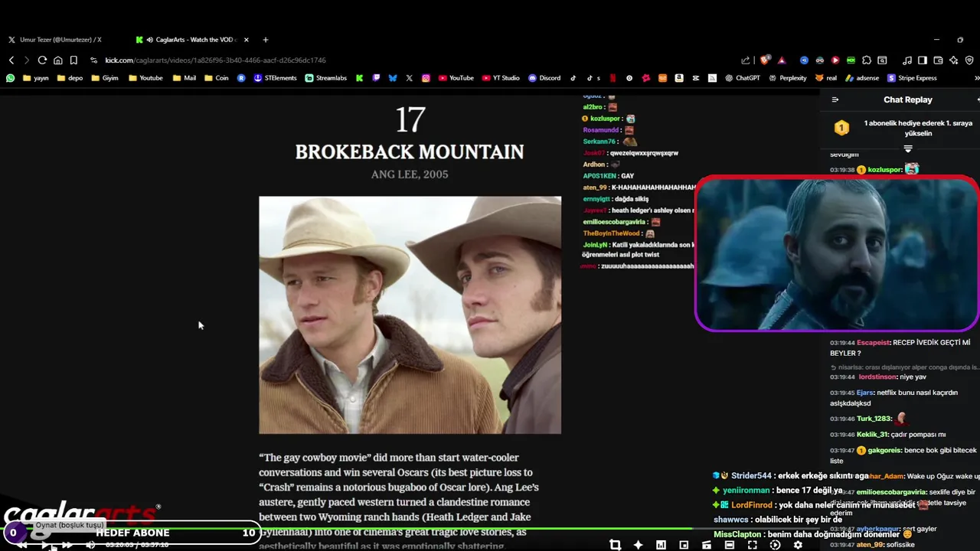980x551 pixels.
Task: Open the Discord bookmark
Action: [x=544, y=78]
